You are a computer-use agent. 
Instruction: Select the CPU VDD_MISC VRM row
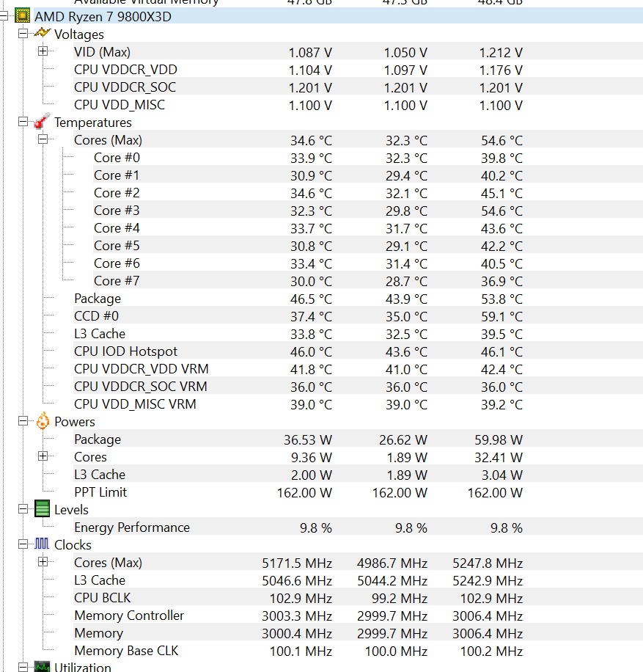coord(358,403)
